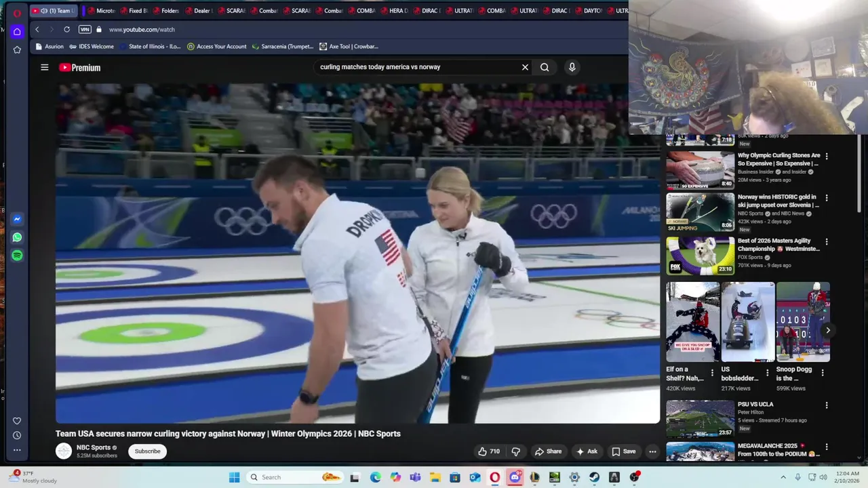The width and height of the screenshot is (868, 488).
Task: Open PSU VS UCLA stream thumbnail
Action: pyautogui.click(x=700, y=419)
